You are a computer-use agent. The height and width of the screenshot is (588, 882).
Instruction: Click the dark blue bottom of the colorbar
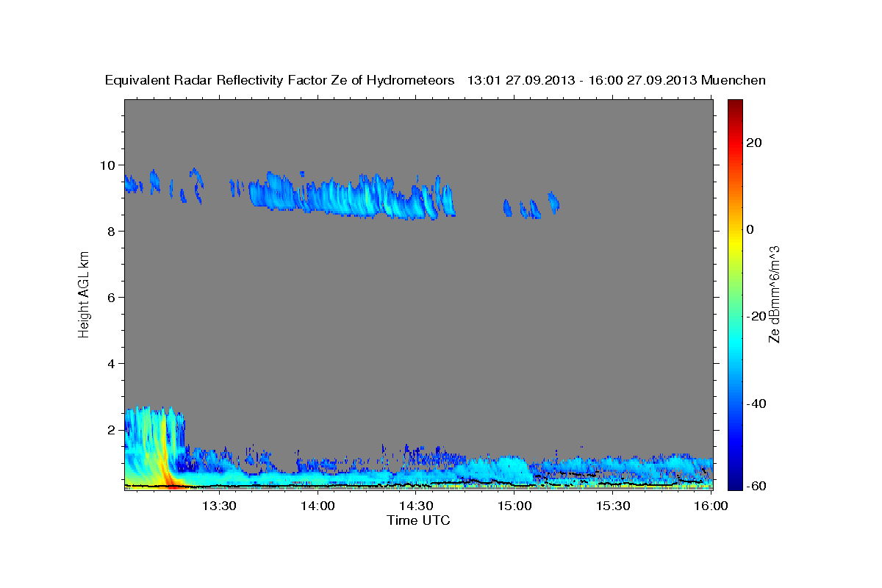[x=735, y=481]
